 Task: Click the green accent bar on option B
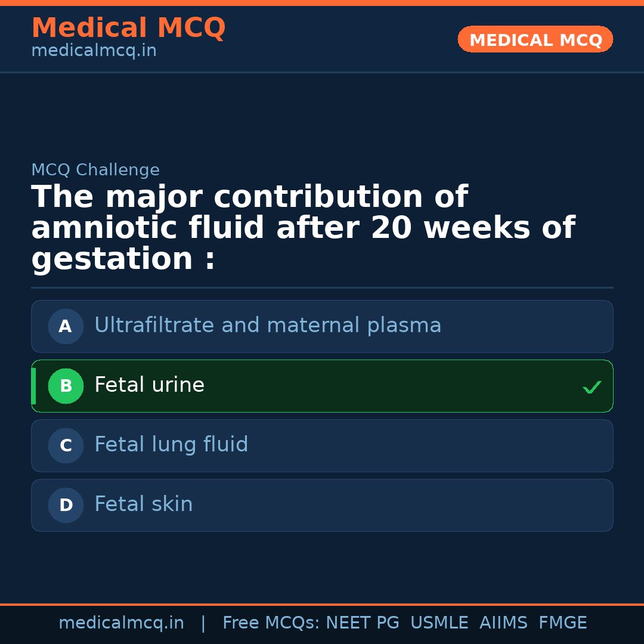33,386
